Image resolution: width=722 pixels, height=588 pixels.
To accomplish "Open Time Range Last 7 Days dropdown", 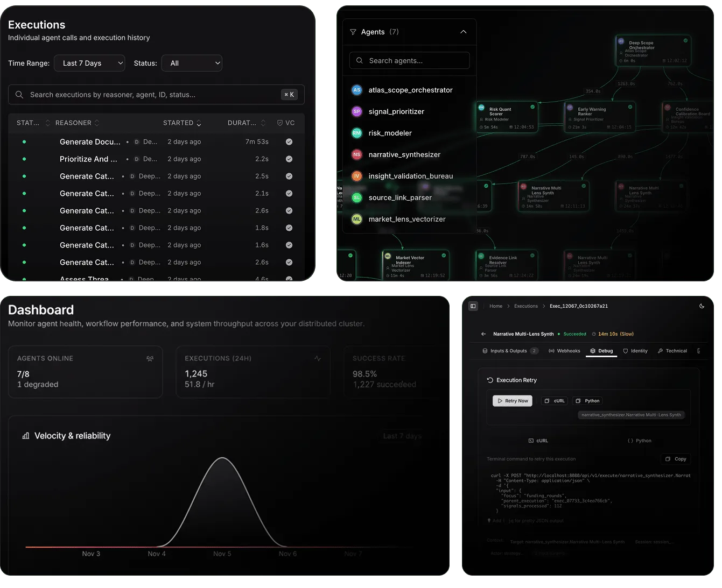I will click(x=89, y=63).
